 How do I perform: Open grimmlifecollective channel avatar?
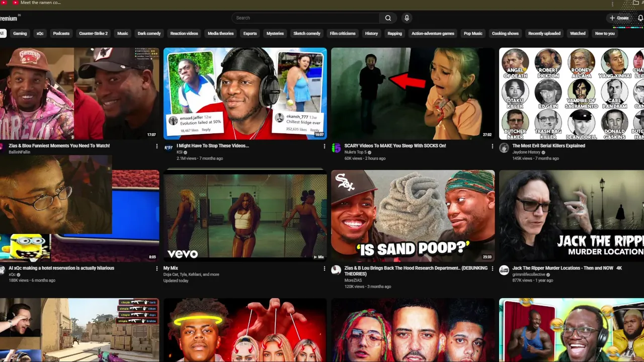[x=504, y=270]
